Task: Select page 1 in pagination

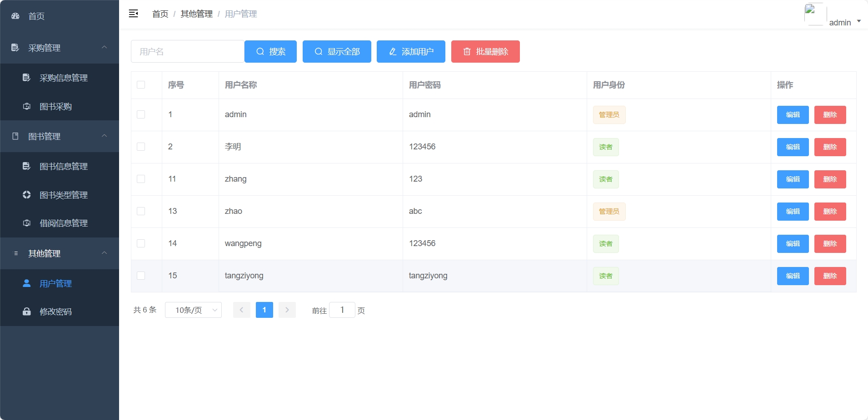Action: tap(264, 310)
